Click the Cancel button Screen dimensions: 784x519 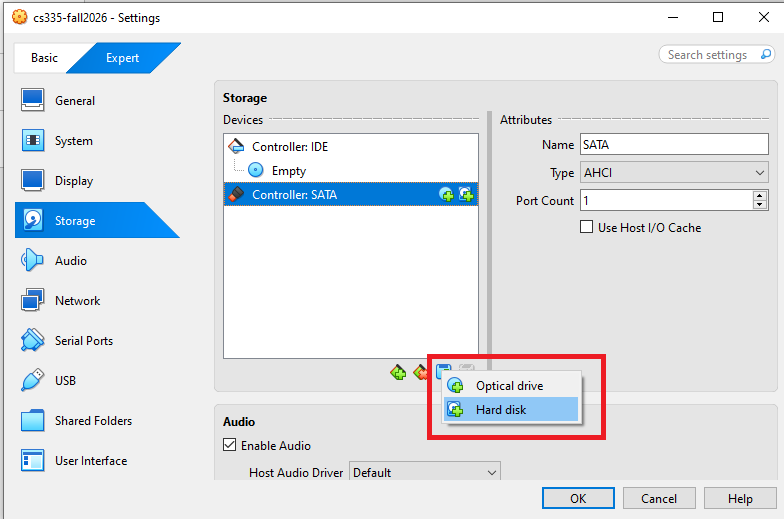click(x=659, y=498)
